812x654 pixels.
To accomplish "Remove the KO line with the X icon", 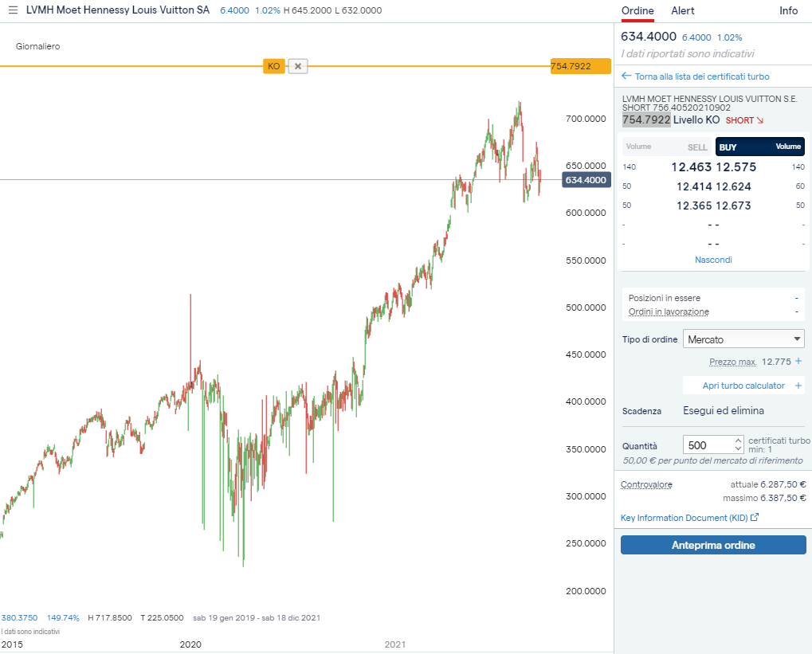I will 298,66.
